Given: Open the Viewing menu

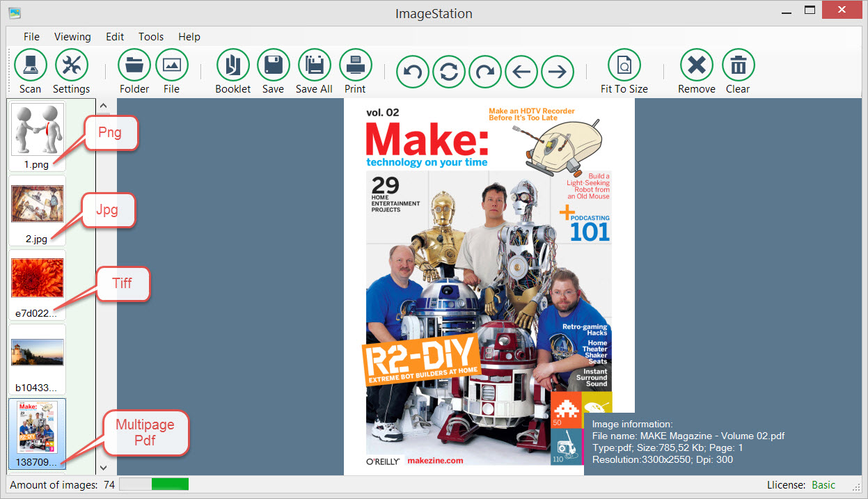Looking at the screenshot, I should point(72,37).
